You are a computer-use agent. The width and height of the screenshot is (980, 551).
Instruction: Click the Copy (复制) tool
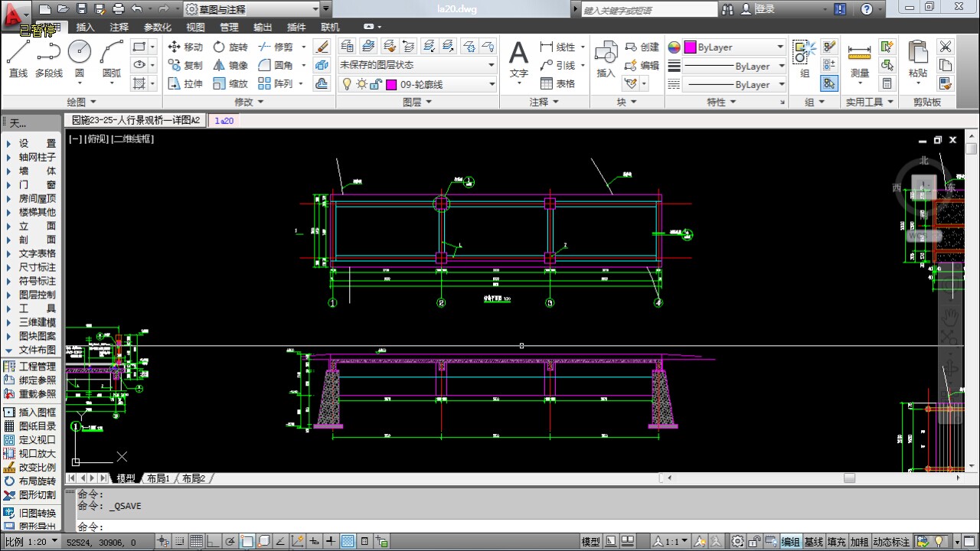(x=185, y=65)
